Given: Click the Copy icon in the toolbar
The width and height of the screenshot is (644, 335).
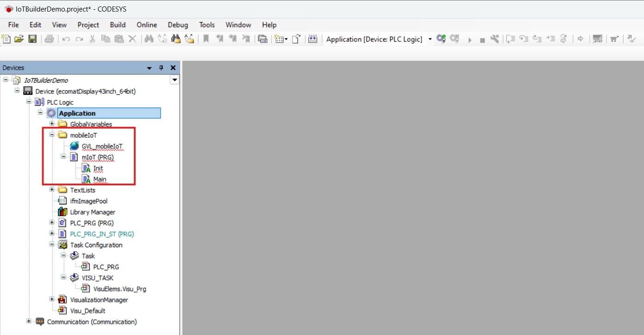Looking at the screenshot, I should (x=105, y=39).
